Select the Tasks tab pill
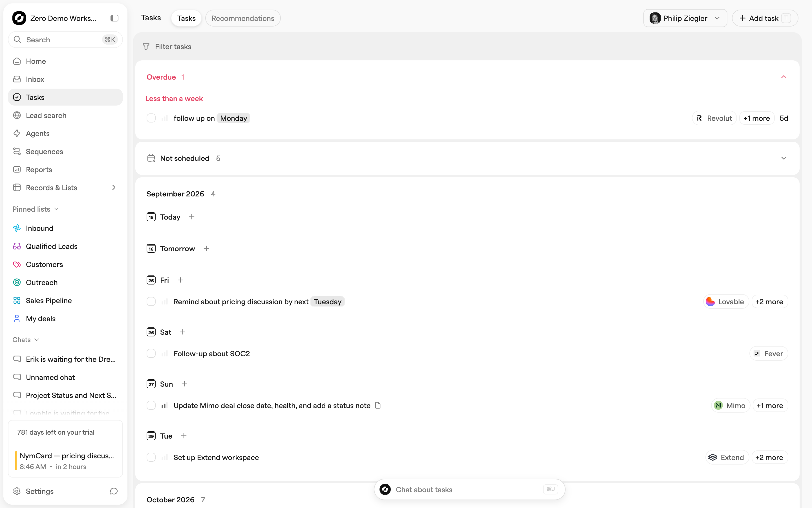Viewport: 812px width, 508px height. coord(186,18)
